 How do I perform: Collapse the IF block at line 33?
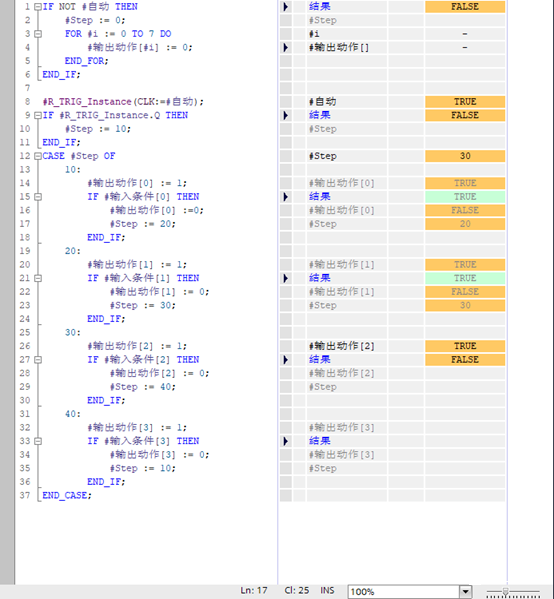click(38, 441)
